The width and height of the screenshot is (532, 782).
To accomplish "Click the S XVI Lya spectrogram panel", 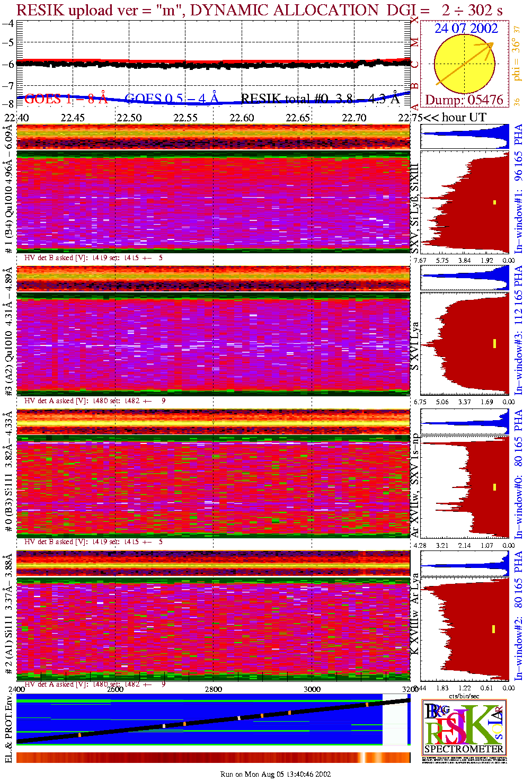I will [213, 344].
